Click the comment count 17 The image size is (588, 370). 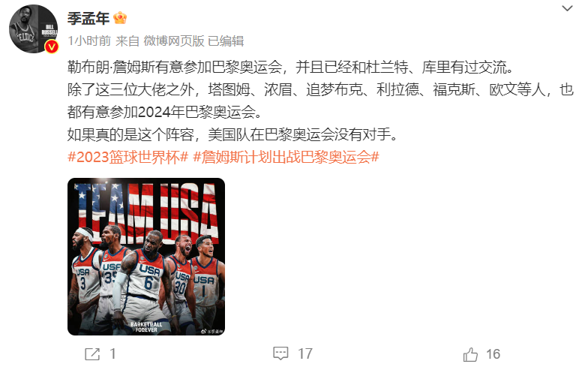[x=304, y=354]
